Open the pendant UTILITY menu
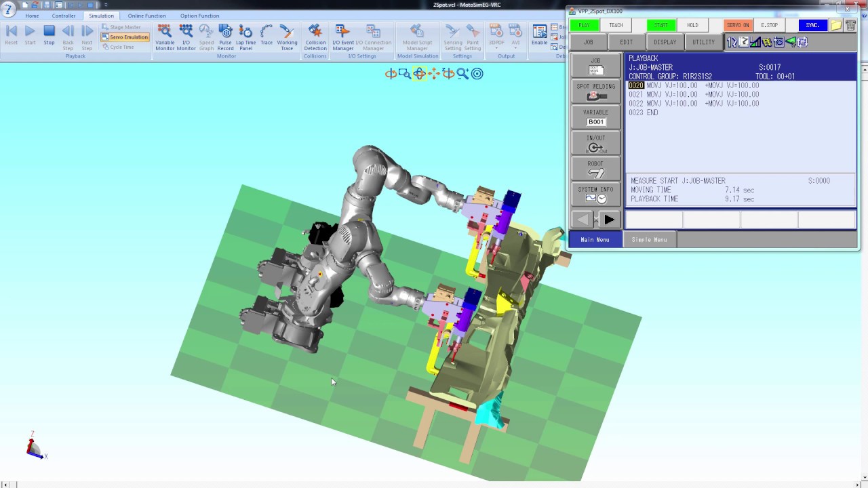Image resolution: width=868 pixels, height=488 pixels. point(703,42)
